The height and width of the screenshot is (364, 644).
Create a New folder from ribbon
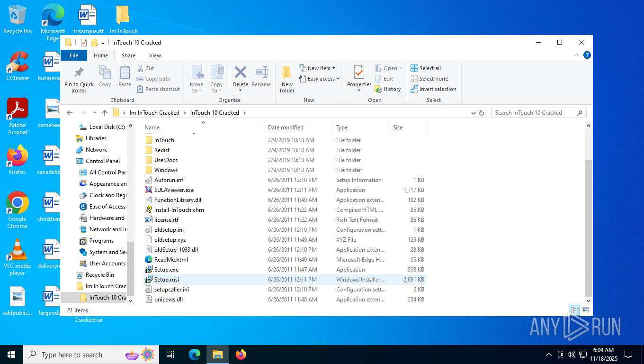[x=287, y=79]
